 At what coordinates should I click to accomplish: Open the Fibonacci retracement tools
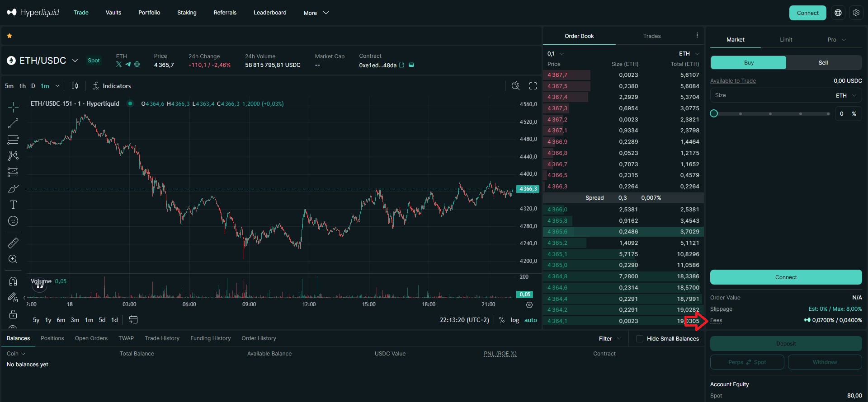13,139
